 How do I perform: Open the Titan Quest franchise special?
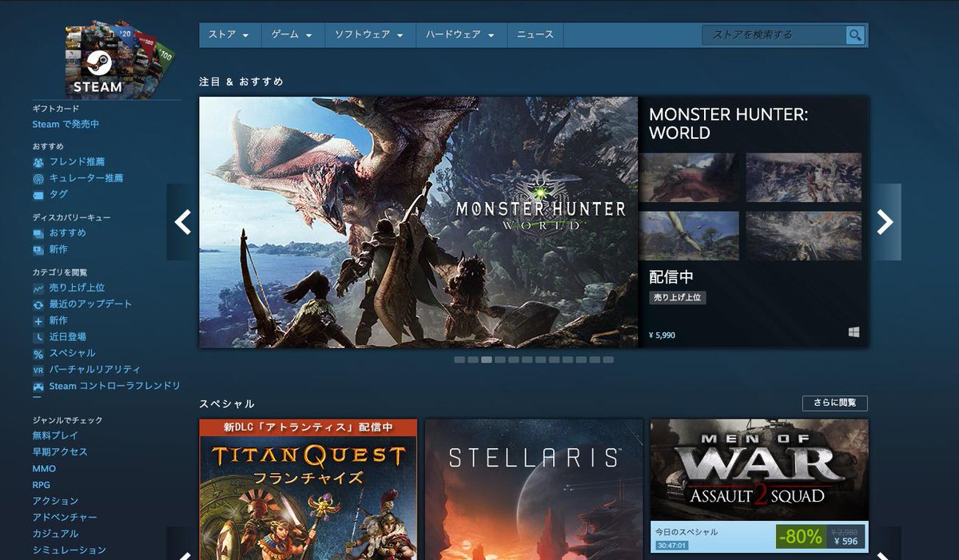point(308,489)
